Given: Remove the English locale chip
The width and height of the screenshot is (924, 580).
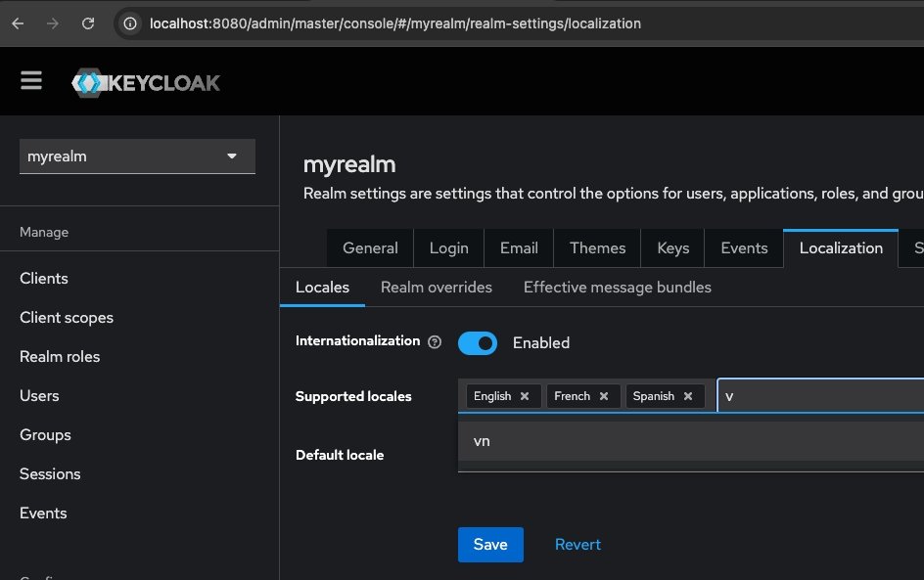Looking at the screenshot, I should [525, 396].
